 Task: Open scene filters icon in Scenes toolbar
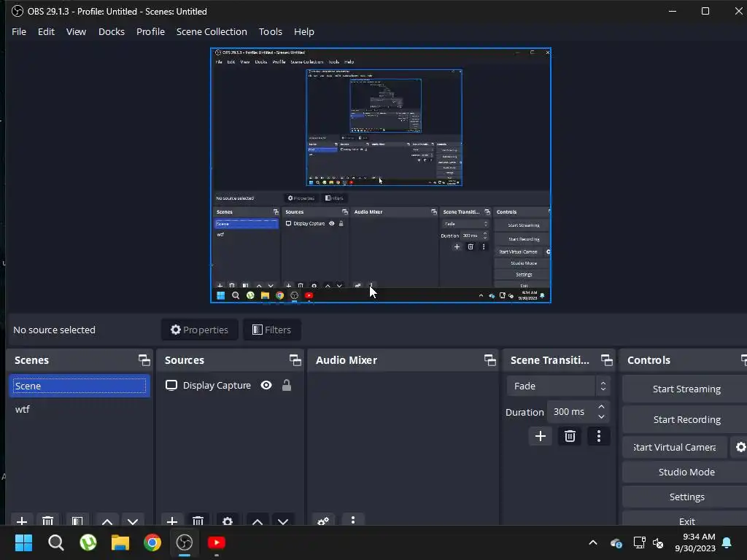[x=77, y=521]
